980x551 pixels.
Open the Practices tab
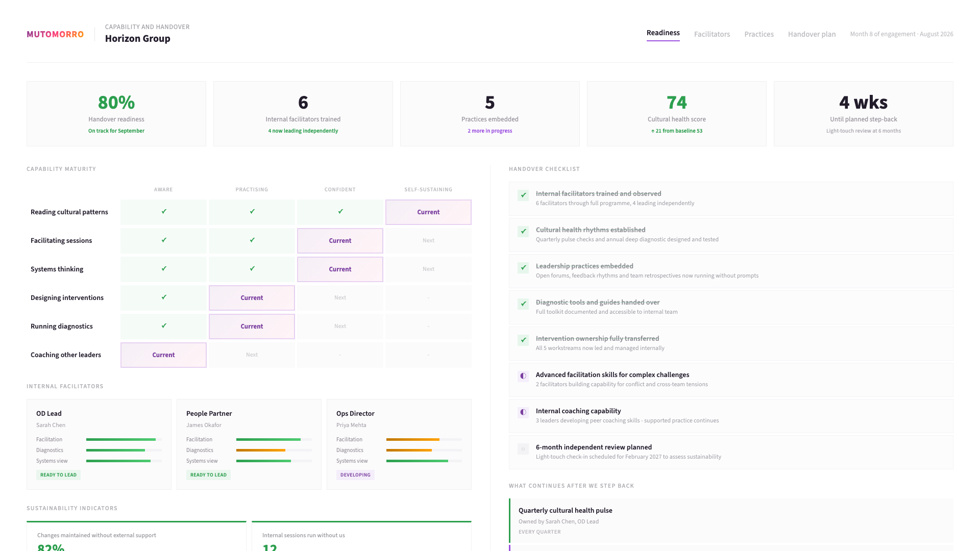(x=758, y=34)
